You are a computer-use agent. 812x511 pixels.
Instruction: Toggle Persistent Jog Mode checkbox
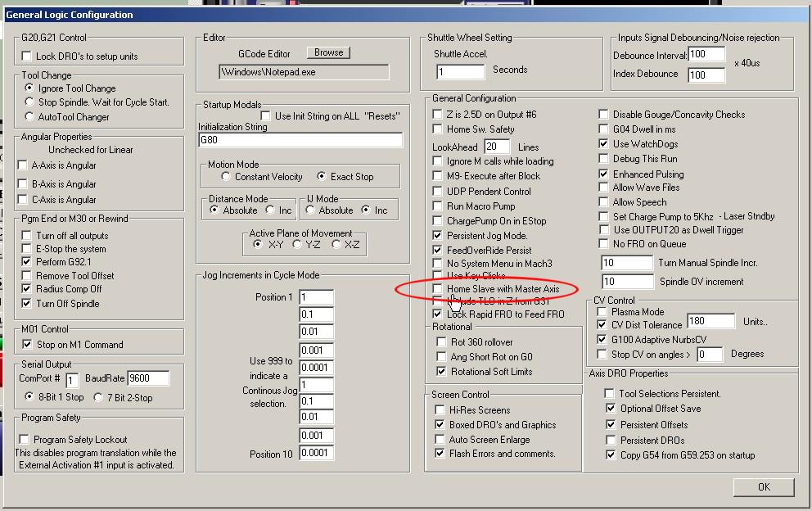pos(438,236)
